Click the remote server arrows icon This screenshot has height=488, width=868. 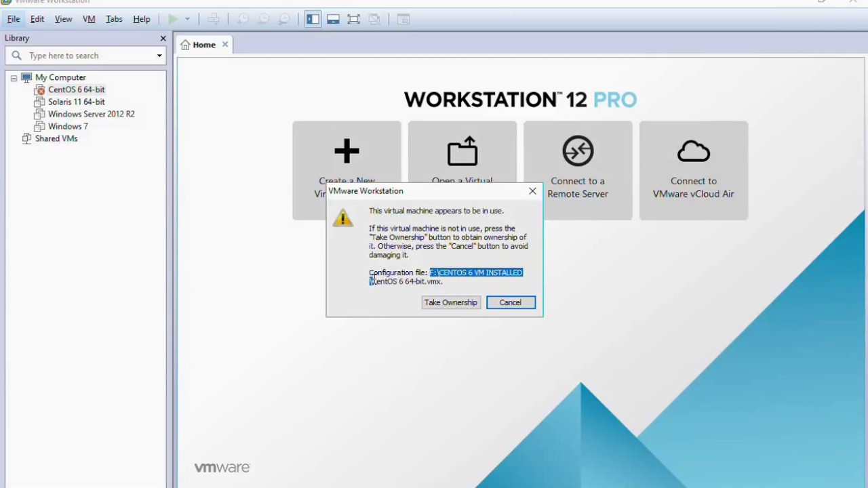click(x=578, y=151)
